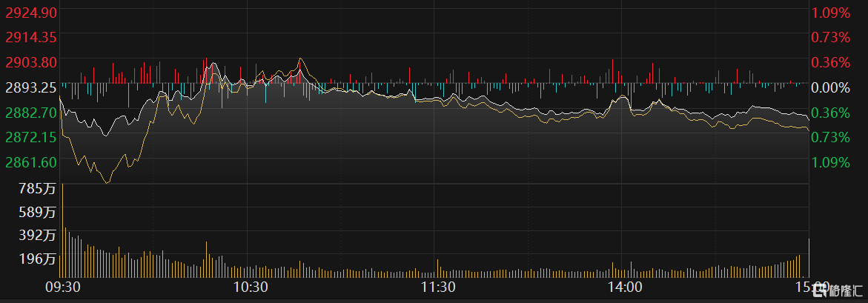Click the red 2903.80 price label
This screenshot has width=868, height=303.
tap(30, 61)
